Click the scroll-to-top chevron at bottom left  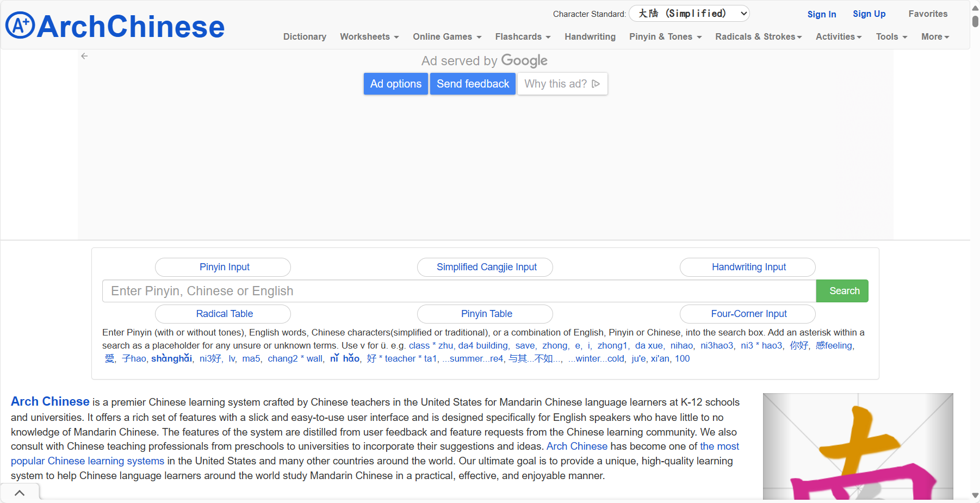pos(20,493)
